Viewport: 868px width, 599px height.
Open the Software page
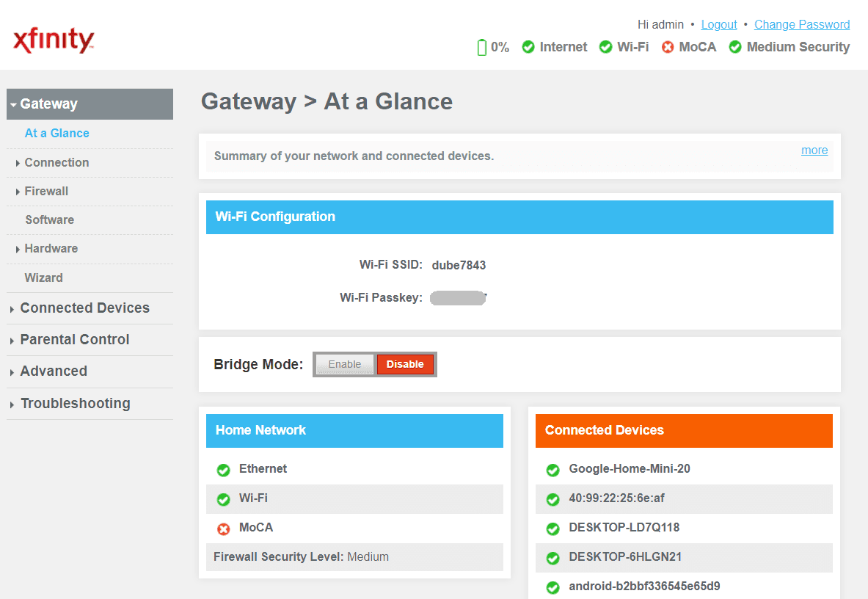49,219
